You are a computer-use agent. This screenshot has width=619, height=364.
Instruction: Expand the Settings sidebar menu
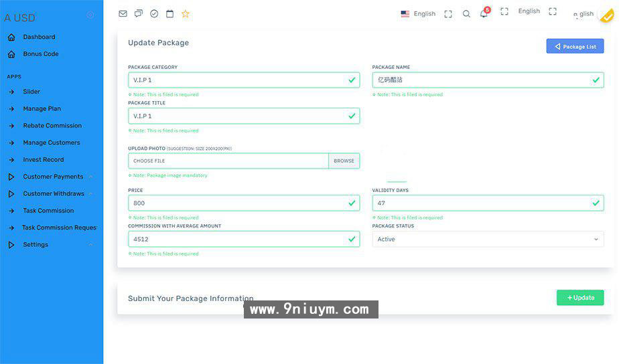[x=36, y=245]
